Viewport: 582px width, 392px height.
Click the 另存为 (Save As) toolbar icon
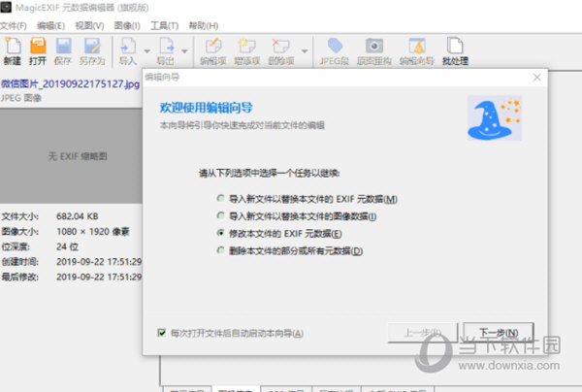92,46
